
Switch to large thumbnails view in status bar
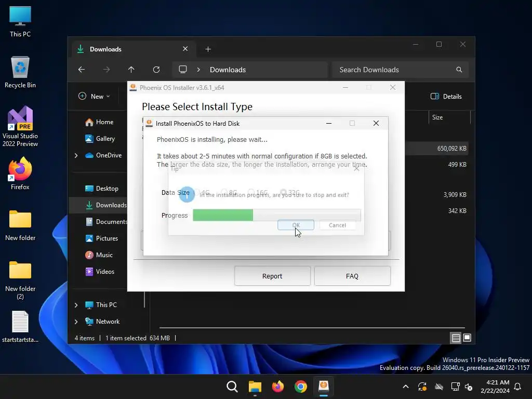[x=467, y=338]
